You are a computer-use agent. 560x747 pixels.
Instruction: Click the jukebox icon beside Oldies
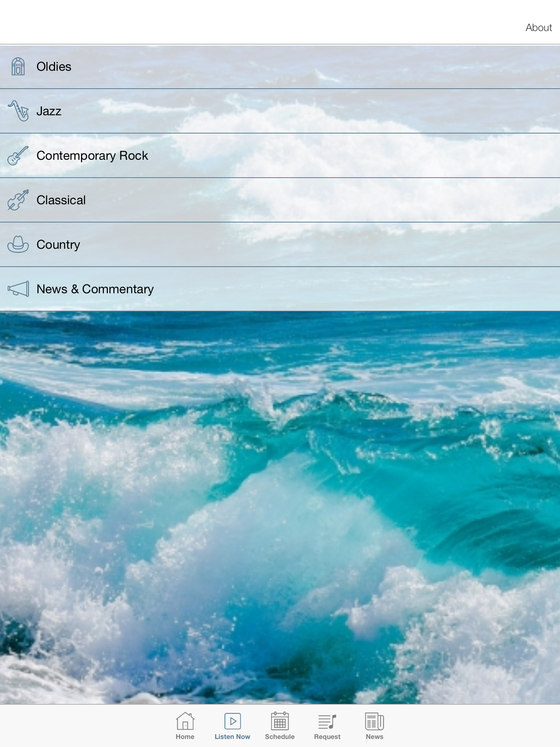click(18, 66)
